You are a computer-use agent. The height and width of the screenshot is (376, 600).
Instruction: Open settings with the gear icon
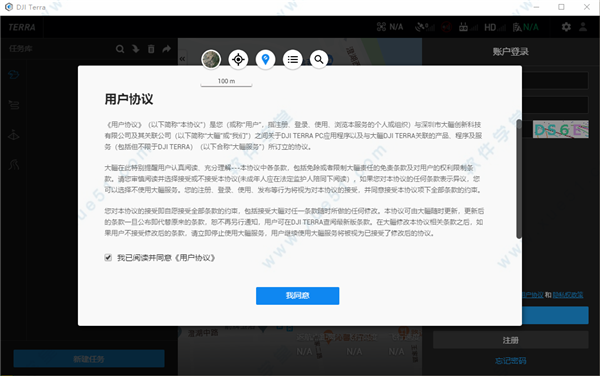click(x=566, y=27)
